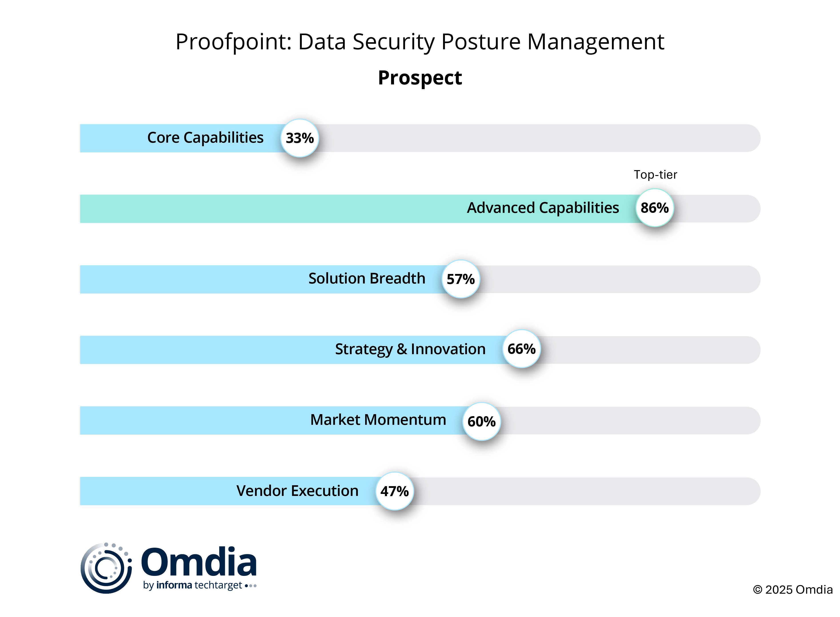Click the © 2025 Omdia copyright notice
840x617 pixels.
click(793, 590)
